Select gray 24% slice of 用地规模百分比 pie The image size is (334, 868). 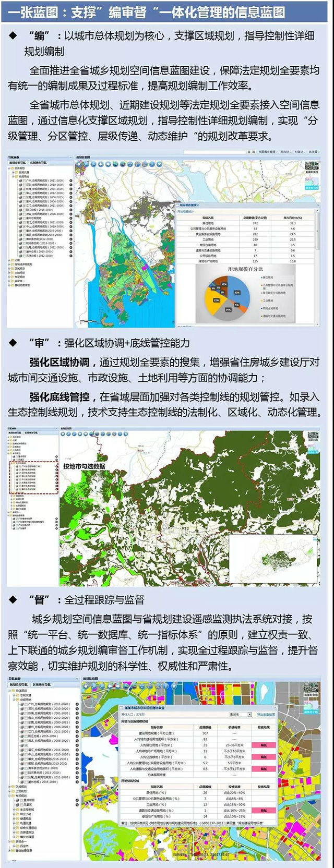pos(228,310)
